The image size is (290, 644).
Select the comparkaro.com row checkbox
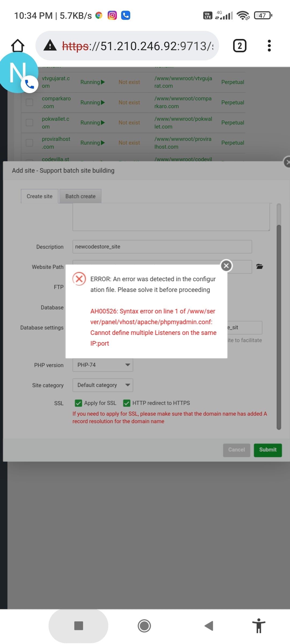tap(29, 102)
